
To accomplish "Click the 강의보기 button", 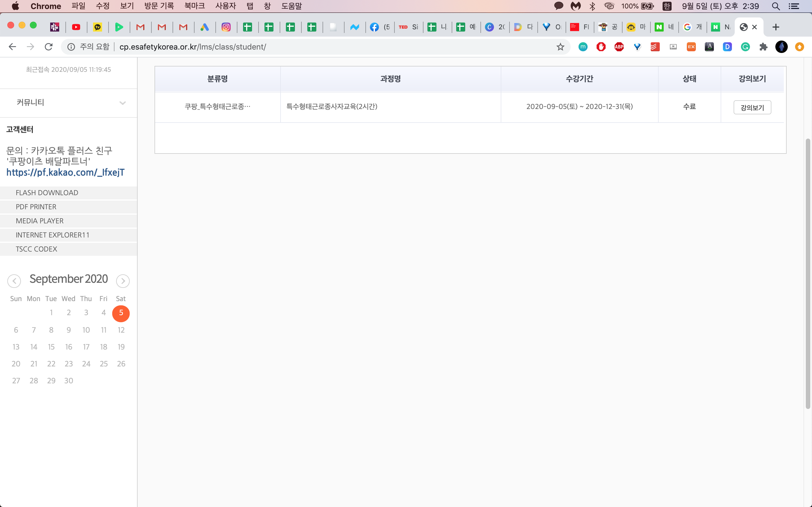I will pyautogui.click(x=752, y=107).
